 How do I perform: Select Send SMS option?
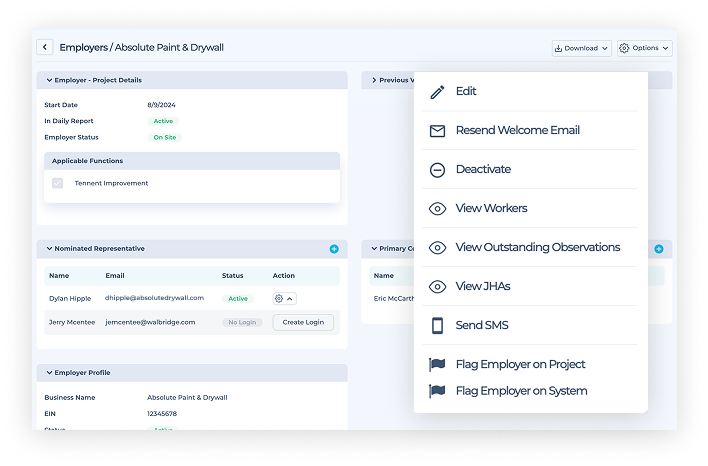click(530, 325)
